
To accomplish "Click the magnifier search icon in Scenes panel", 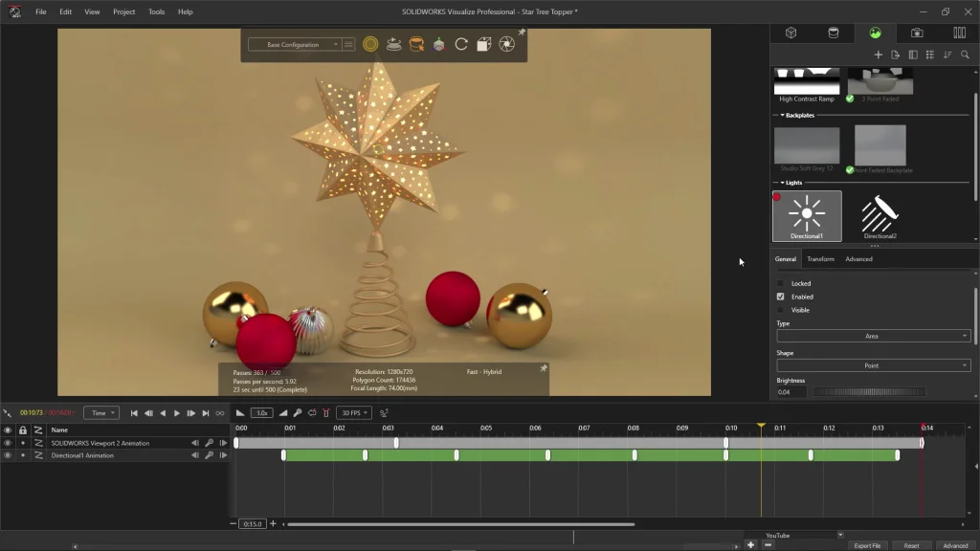I will tap(965, 55).
